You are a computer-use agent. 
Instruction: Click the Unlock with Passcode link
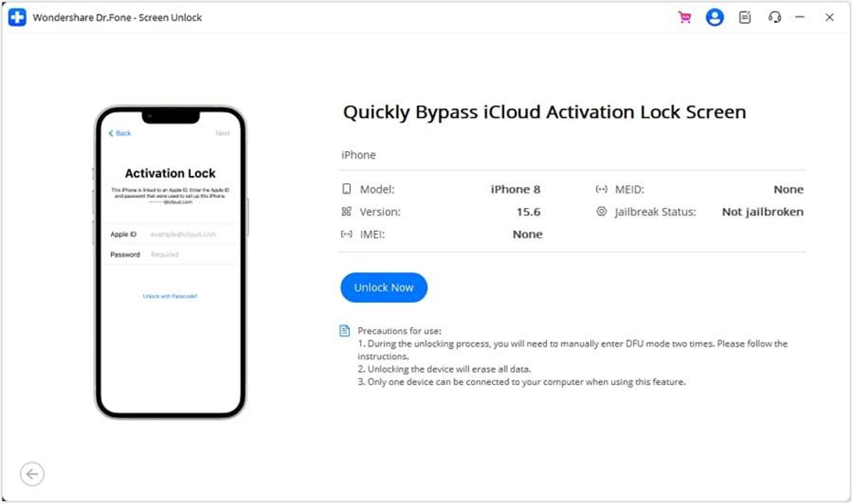click(170, 296)
